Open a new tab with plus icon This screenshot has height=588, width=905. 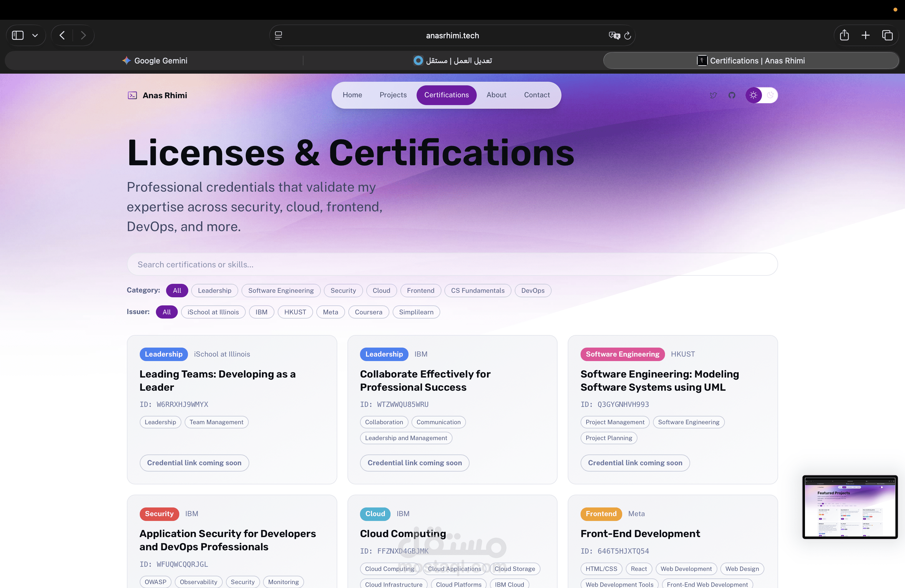pos(865,35)
